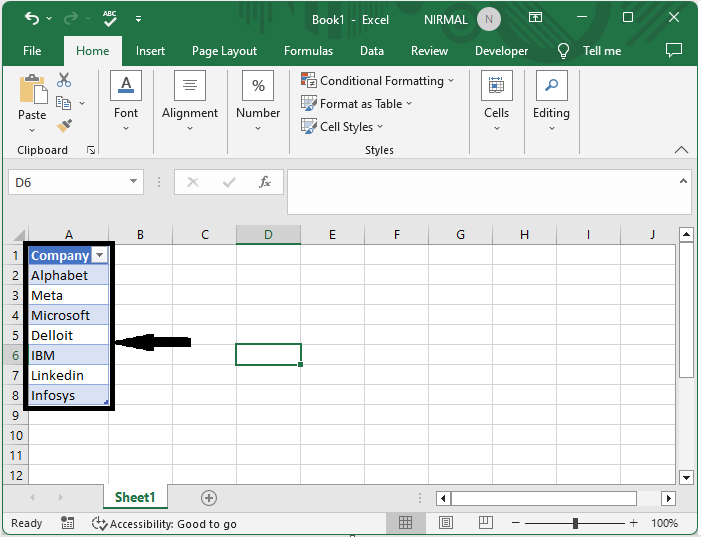
Task: Open the Number group button
Action: coord(258,101)
